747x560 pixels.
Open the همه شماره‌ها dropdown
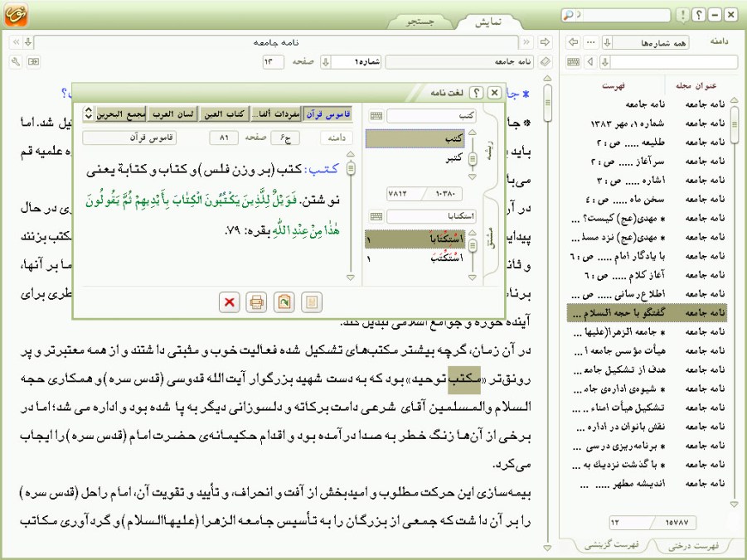point(650,43)
